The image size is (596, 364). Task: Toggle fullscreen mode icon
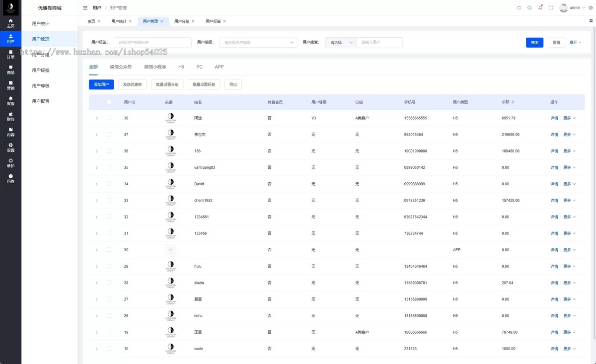pyautogui.click(x=550, y=8)
